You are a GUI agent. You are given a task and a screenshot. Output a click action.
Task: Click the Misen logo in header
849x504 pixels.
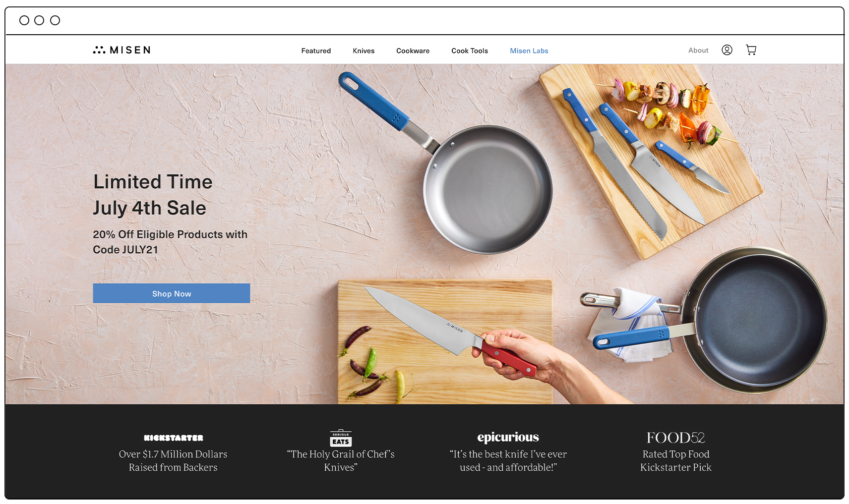coord(122,50)
